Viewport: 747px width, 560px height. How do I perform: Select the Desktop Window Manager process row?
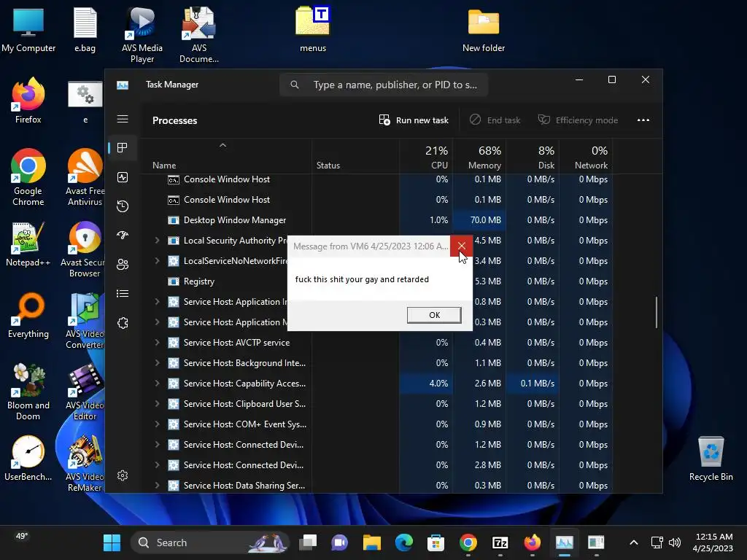[x=376, y=220]
